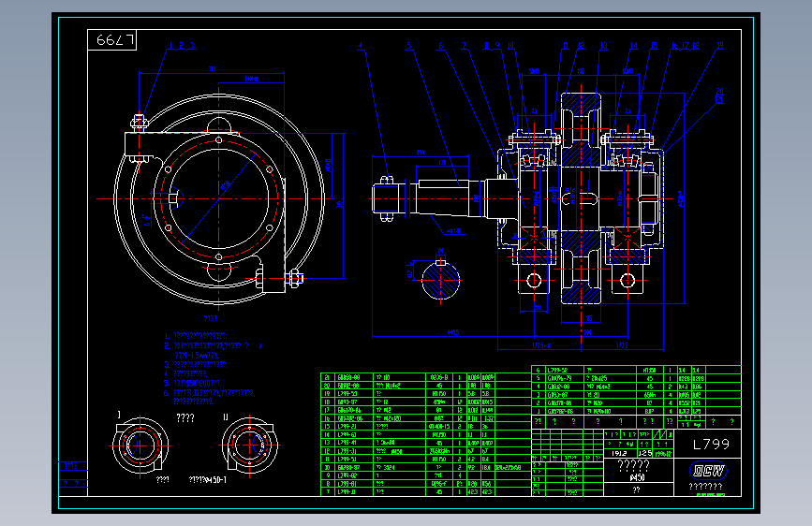Click parts list row 21

point(426,377)
